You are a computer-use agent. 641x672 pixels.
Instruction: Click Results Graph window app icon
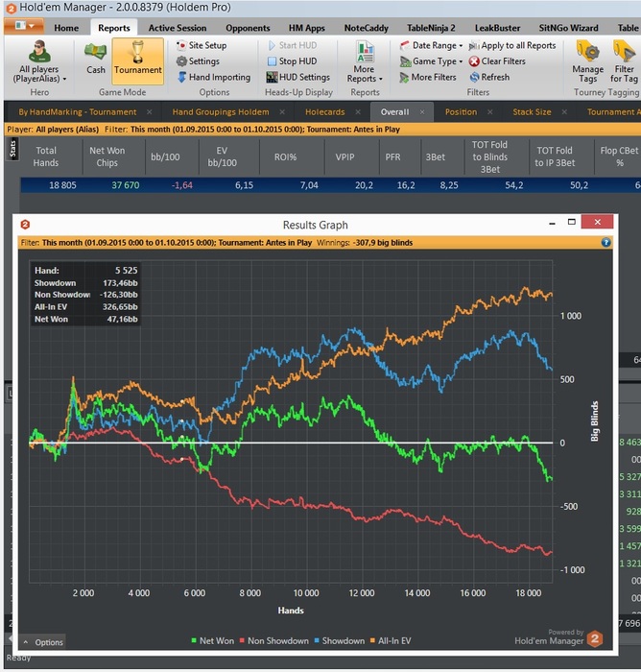[25, 225]
